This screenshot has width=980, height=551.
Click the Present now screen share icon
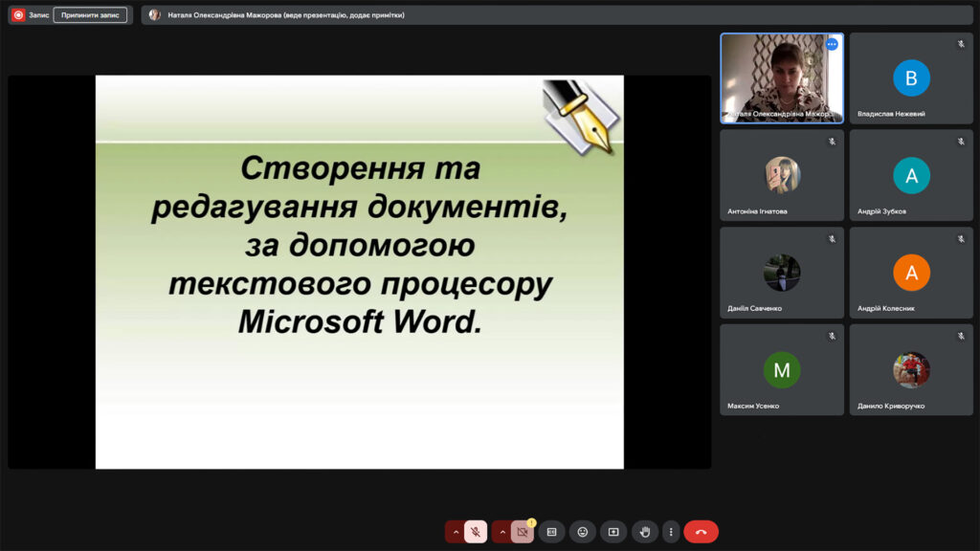tap(613, 532)
